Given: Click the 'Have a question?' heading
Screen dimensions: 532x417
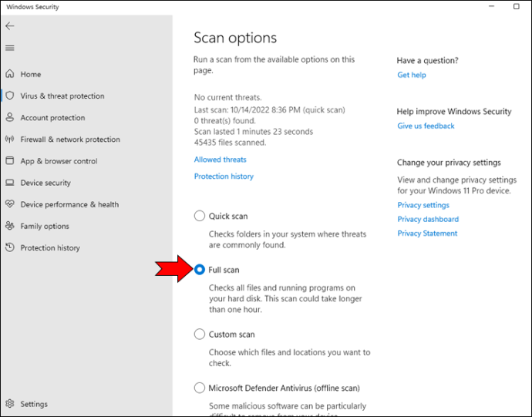Looking at the screenshot, I should 427,61.
